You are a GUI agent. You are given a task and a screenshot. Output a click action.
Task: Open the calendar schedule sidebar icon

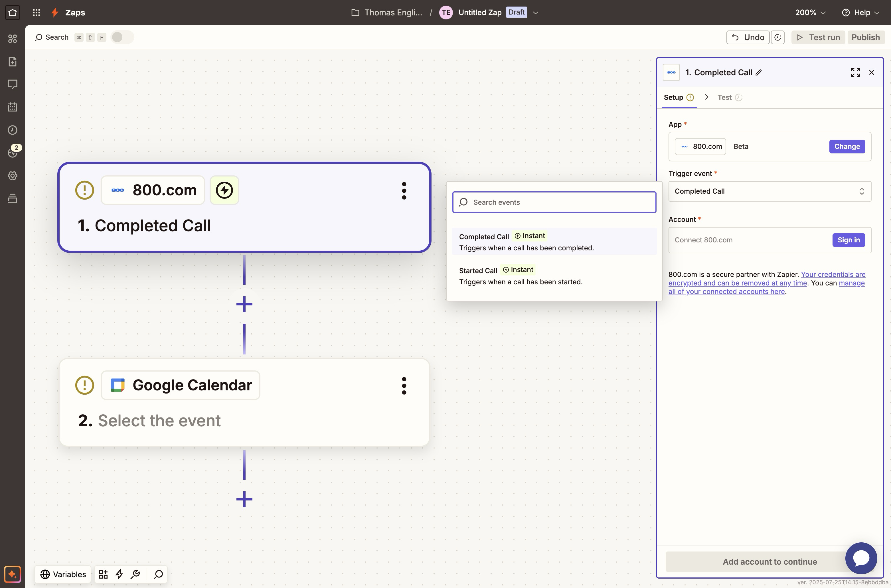coord(12,107)
